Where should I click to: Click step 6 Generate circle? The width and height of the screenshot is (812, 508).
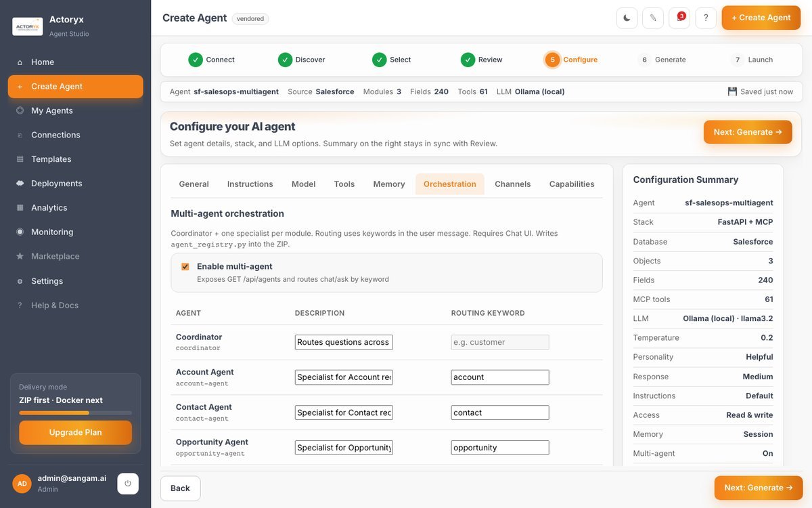click(x=644, y=60)
